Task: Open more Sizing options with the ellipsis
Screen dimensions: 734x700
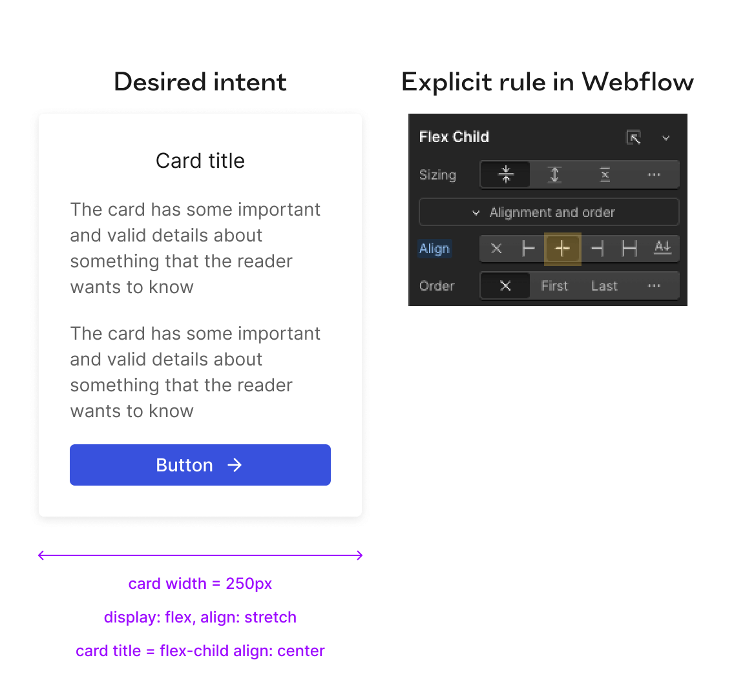Action: coord(654,174)
